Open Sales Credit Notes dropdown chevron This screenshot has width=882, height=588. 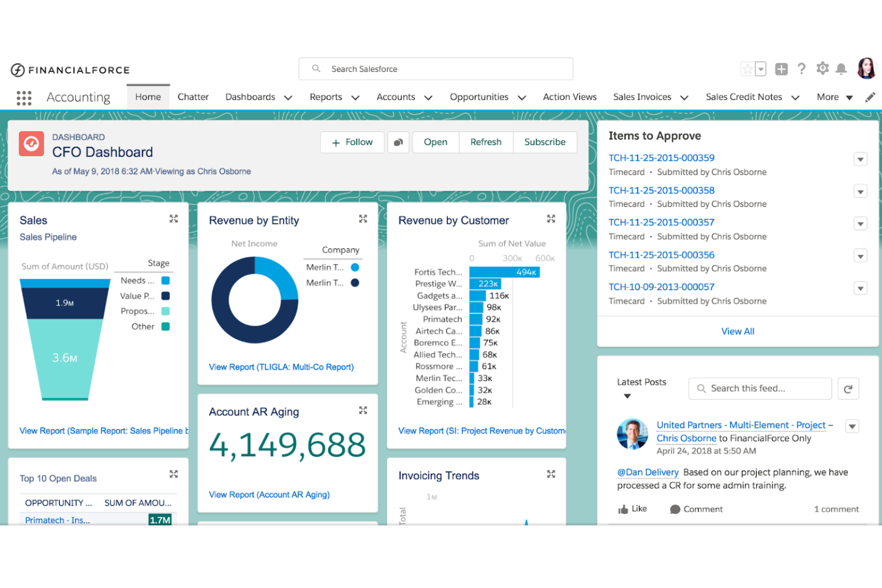coord(795,98)
